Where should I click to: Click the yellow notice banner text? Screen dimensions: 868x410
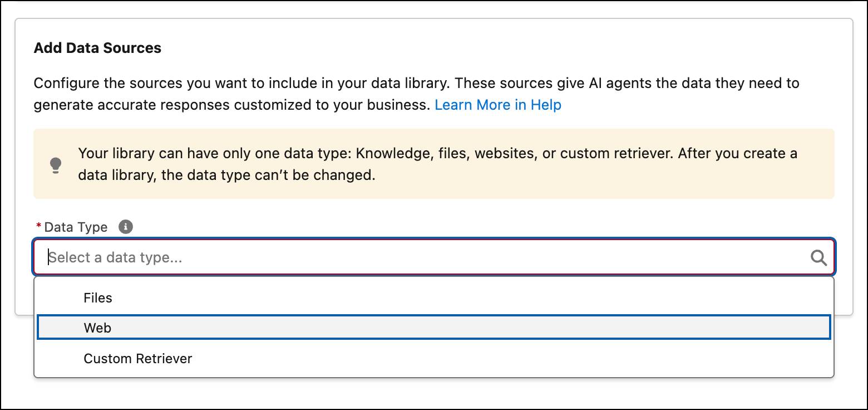click(437, 154)
